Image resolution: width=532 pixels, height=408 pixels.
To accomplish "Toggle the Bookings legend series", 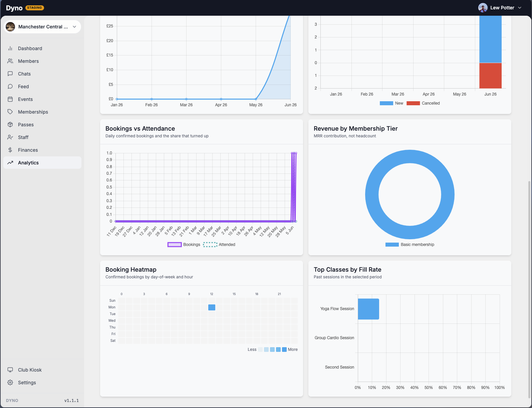I will click(x=184, y=245).
